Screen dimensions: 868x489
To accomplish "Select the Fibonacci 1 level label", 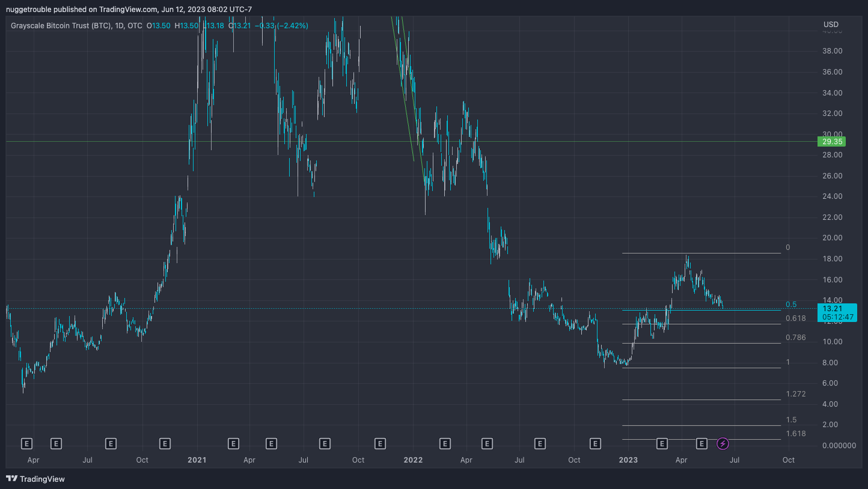I will pyautogui.click(x=788, y=362).
